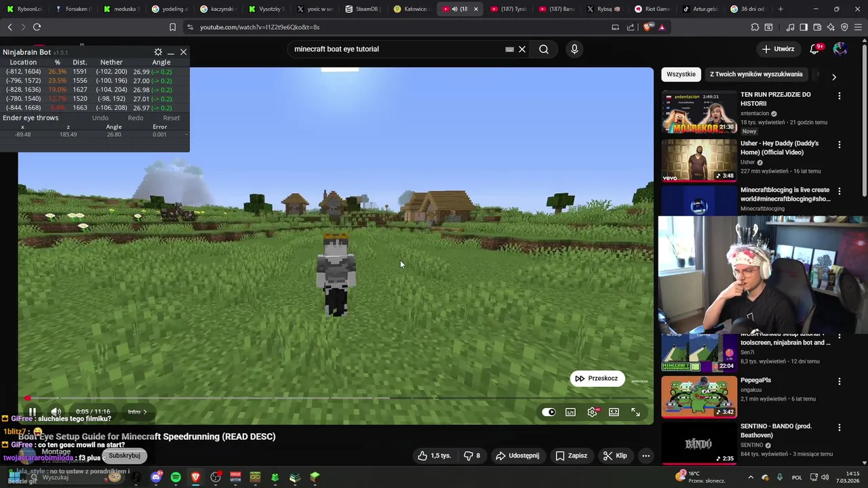Open Spotify from the taskbar
Image resolution: width=868 pixels, height=488 pixels.
(x=176, y=477)
